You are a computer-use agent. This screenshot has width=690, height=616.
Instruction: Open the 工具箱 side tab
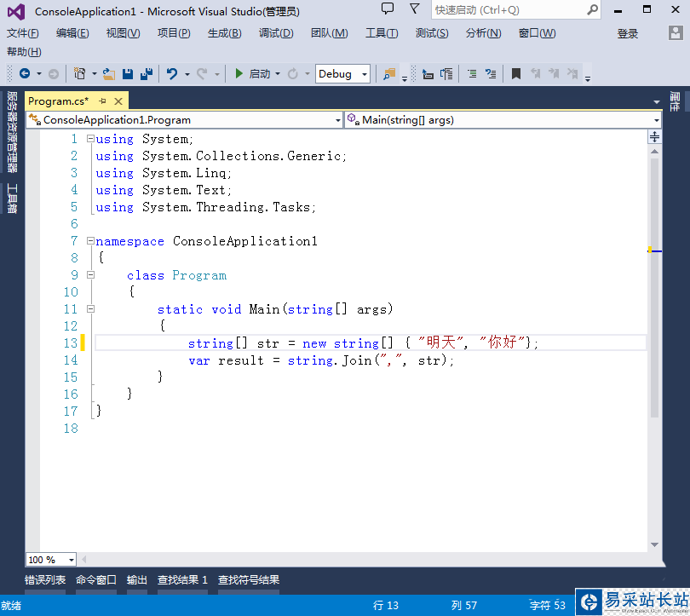click(x=12, y=199)
